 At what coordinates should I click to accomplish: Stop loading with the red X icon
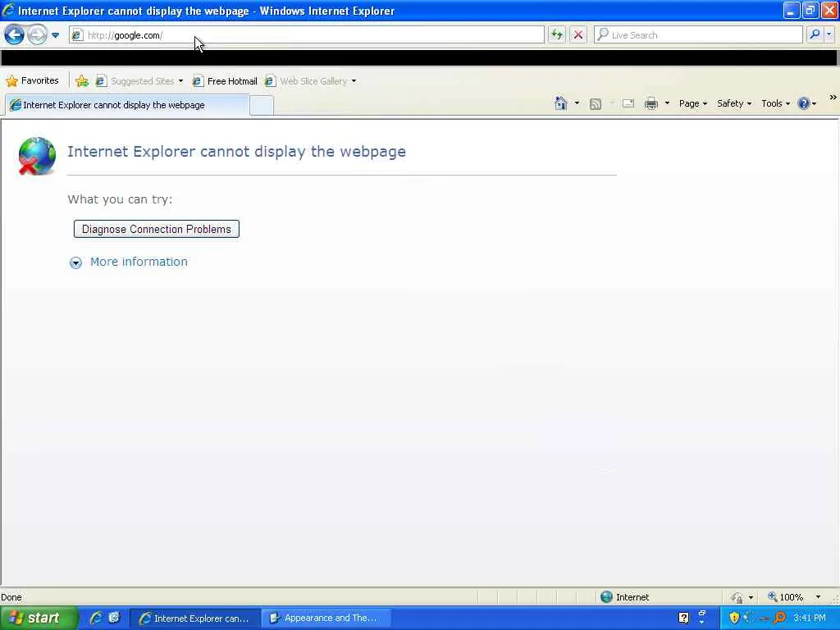[578, 35]
